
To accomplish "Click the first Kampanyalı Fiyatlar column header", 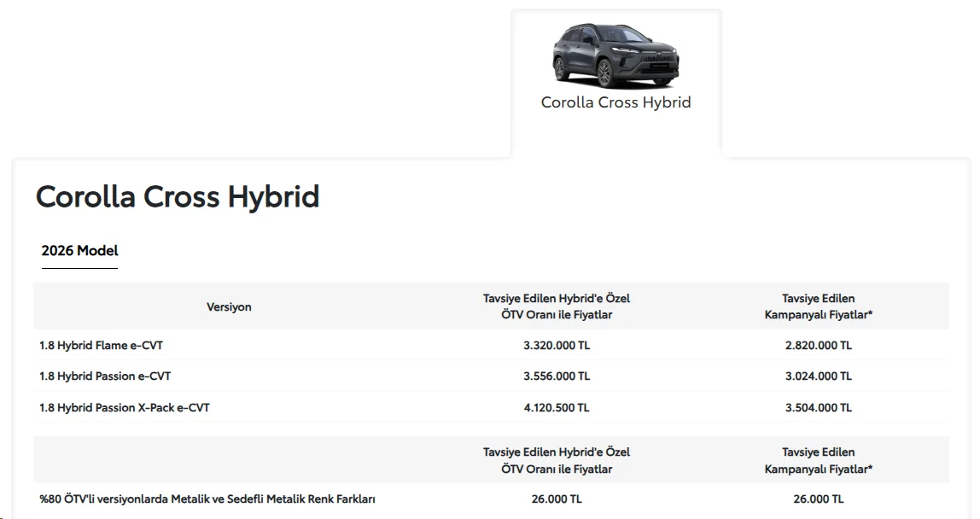I will pyautogui.click(x=818, y=306).
